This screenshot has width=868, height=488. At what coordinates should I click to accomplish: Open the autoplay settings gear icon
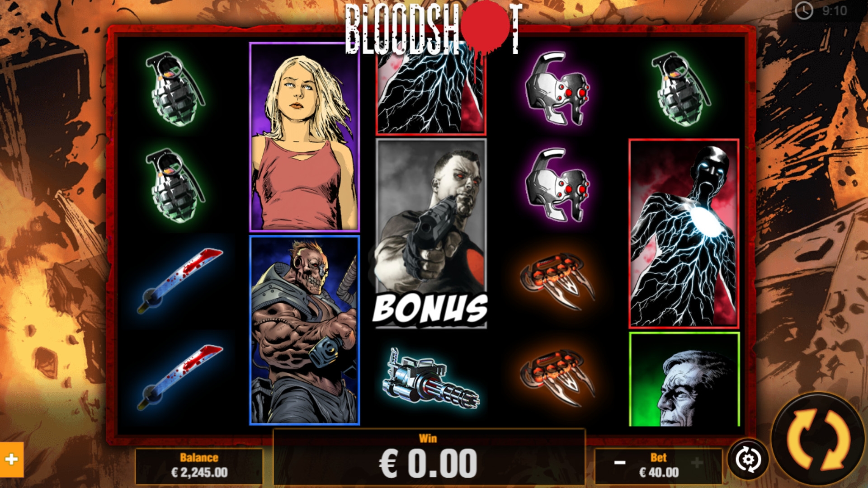(748, 460)
